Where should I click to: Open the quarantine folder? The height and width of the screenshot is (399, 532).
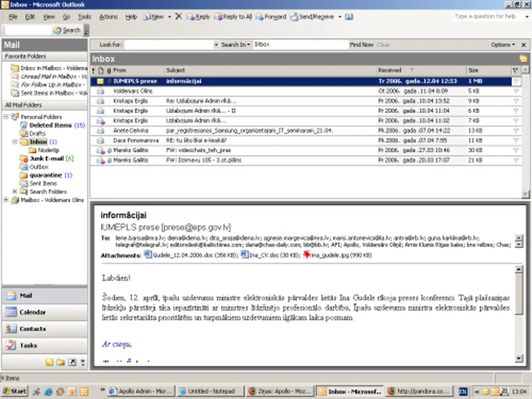point(46,175)
